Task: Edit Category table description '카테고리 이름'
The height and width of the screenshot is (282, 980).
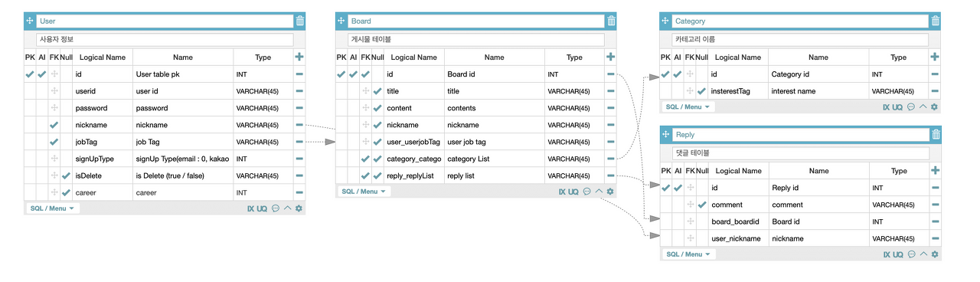Action: tap(801, 39)
